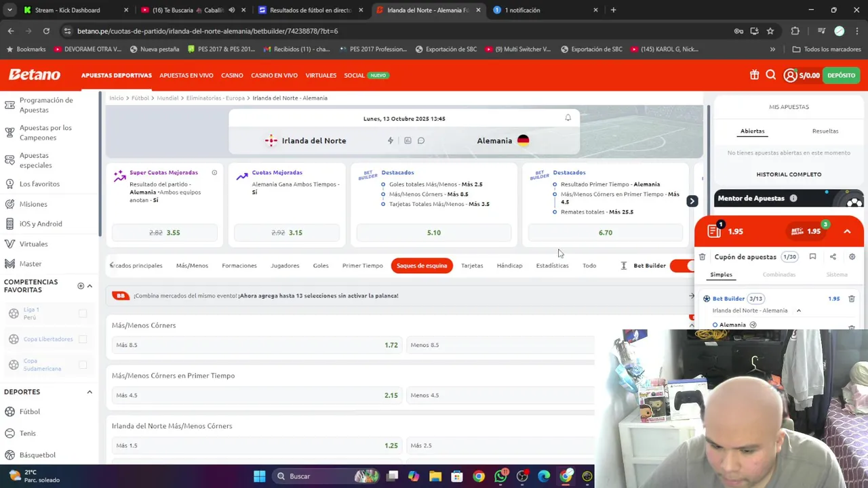Open the Stream - Kick Dashboard browser tab

pos(75,10)
